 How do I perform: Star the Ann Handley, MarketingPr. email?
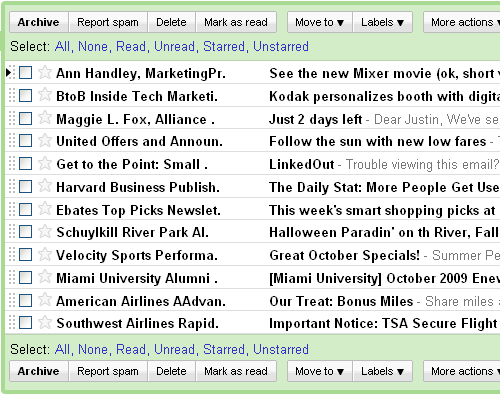[45, 72]
